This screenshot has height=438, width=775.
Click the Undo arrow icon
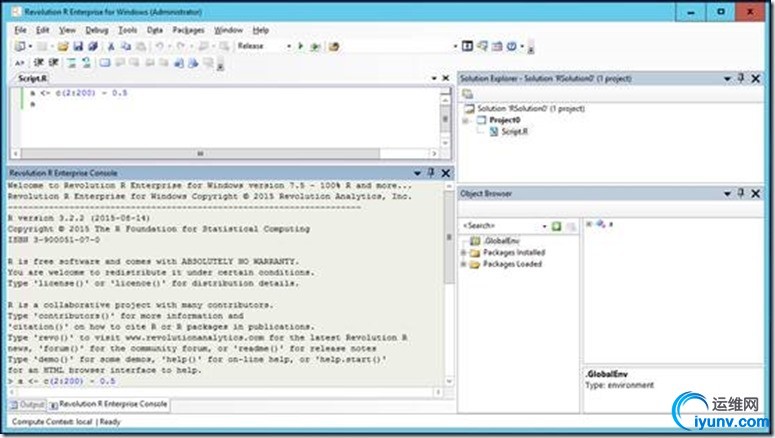click(160, 46)
